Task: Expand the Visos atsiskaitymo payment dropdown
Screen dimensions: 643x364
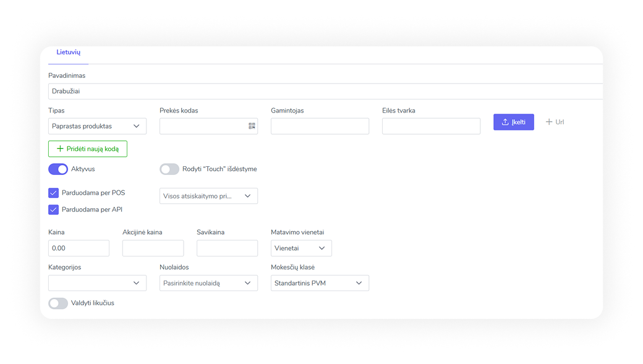Action: pyautogui.click(x=208, y=196)
